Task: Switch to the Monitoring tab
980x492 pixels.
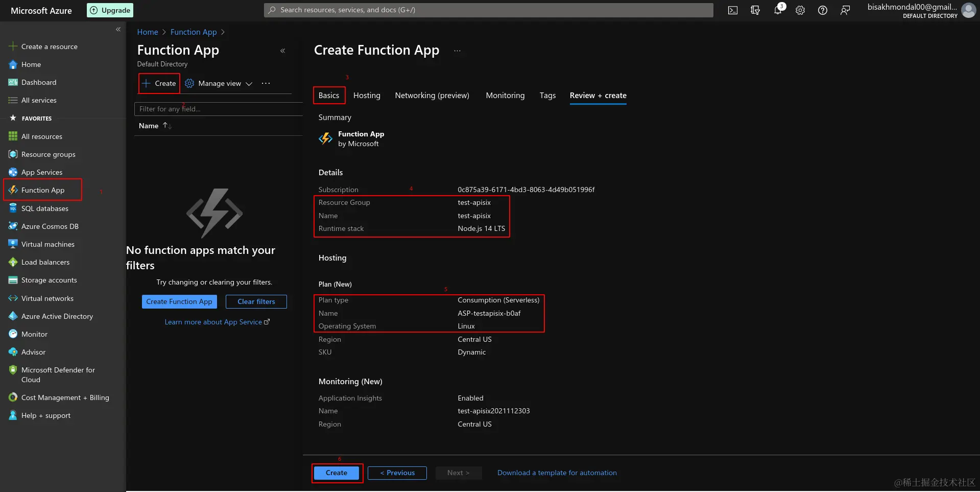Action: tap(505, 96)
